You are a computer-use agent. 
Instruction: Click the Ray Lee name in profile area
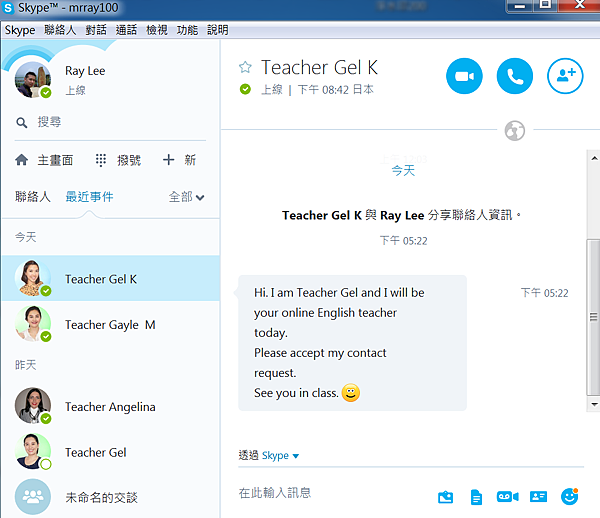(85, 71)
